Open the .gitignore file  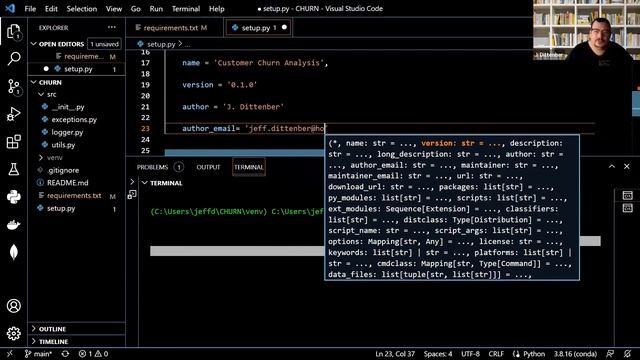coord(63,170)
